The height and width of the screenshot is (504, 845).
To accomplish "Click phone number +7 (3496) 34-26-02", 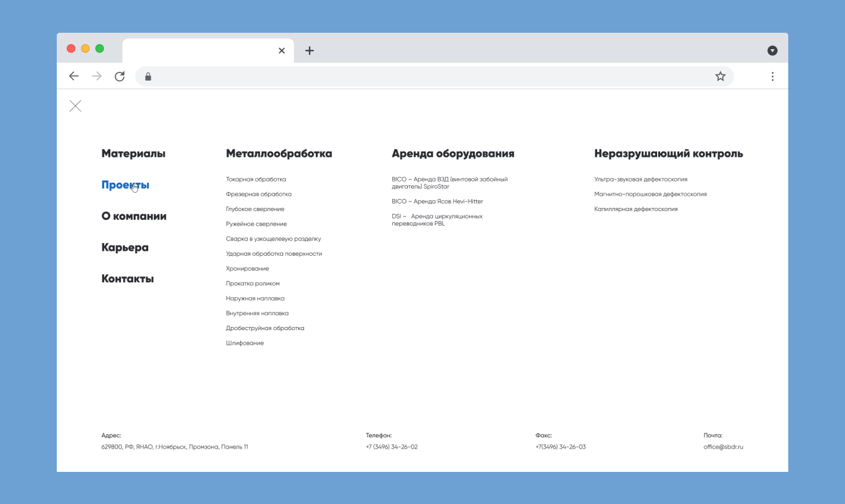I will tap(392, 447).
